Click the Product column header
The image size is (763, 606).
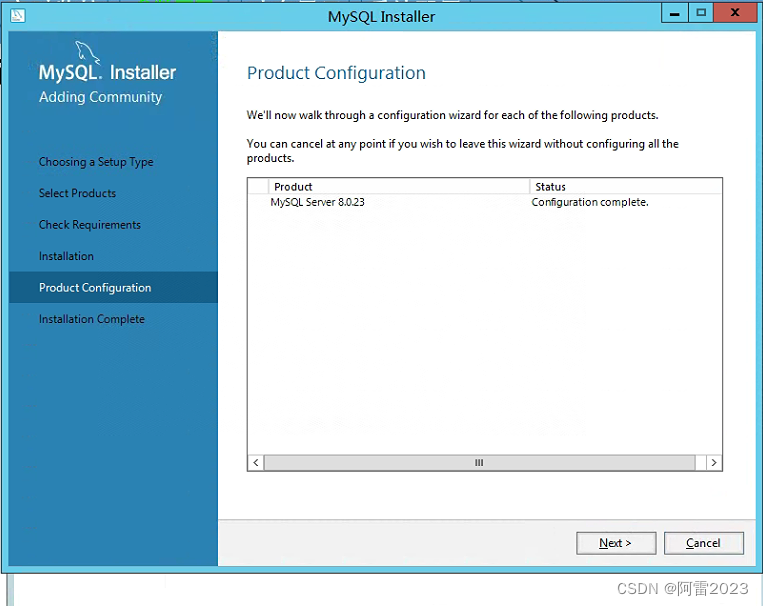[x=399, y=187]
